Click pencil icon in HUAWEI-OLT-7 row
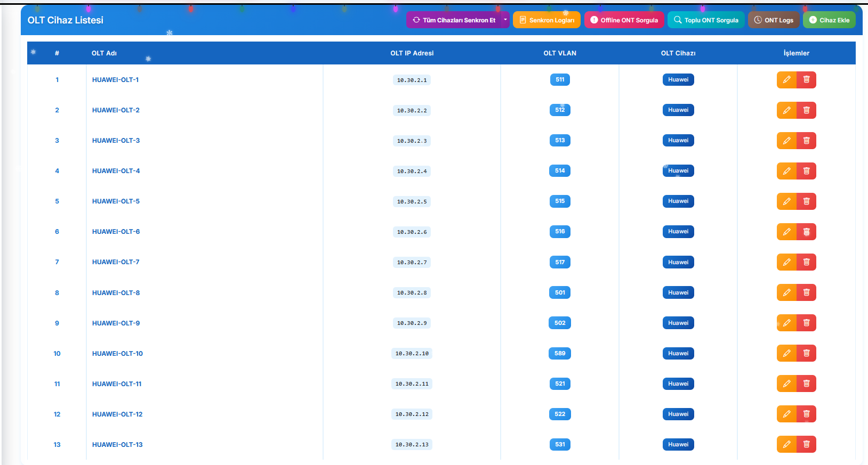 click(786, 262)
